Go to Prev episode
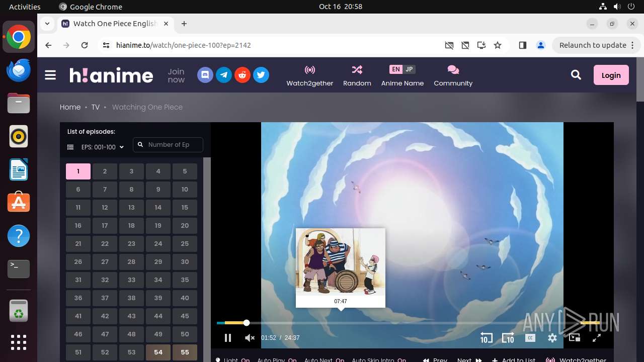The image size is (644, 362). (x=435, y=359)
